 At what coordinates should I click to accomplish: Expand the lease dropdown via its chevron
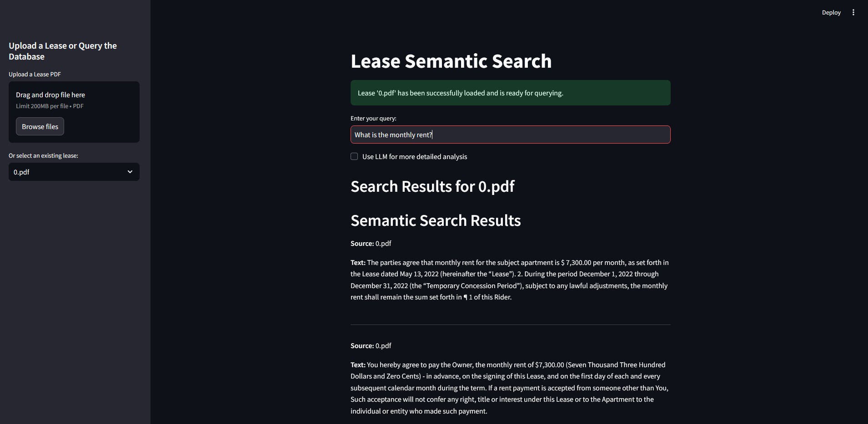point(130,172)
